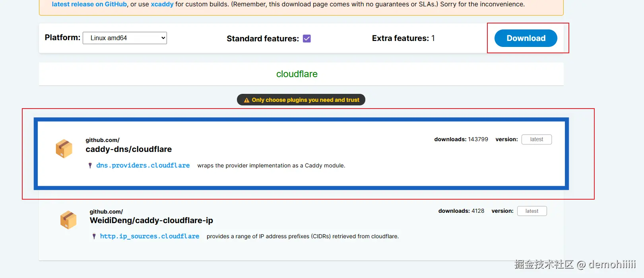This screenshot has height=278, width=644.
Task: Open the http.ip_sources.cloudflare module link
Action: pos(149,236)
